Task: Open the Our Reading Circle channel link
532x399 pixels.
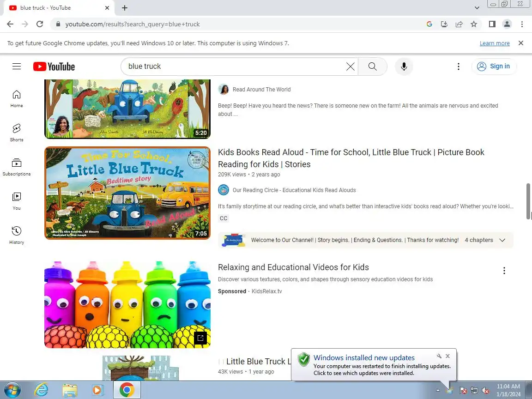Action: (x=294, y=190)
